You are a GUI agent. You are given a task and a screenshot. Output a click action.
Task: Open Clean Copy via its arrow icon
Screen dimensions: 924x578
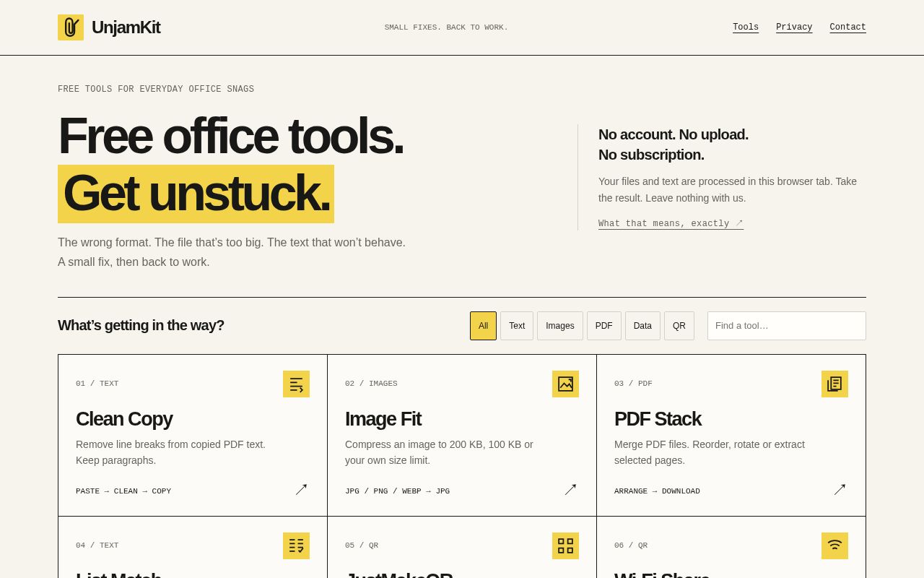point(301,490)
